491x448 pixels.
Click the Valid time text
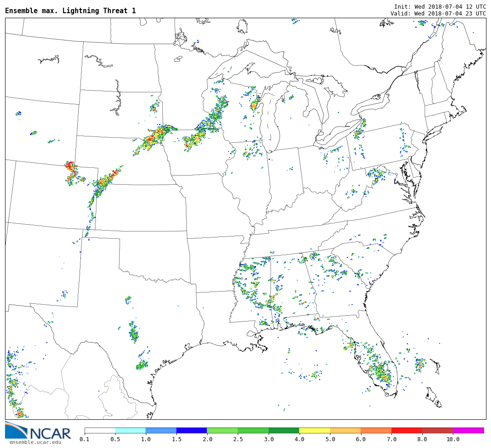438,14
